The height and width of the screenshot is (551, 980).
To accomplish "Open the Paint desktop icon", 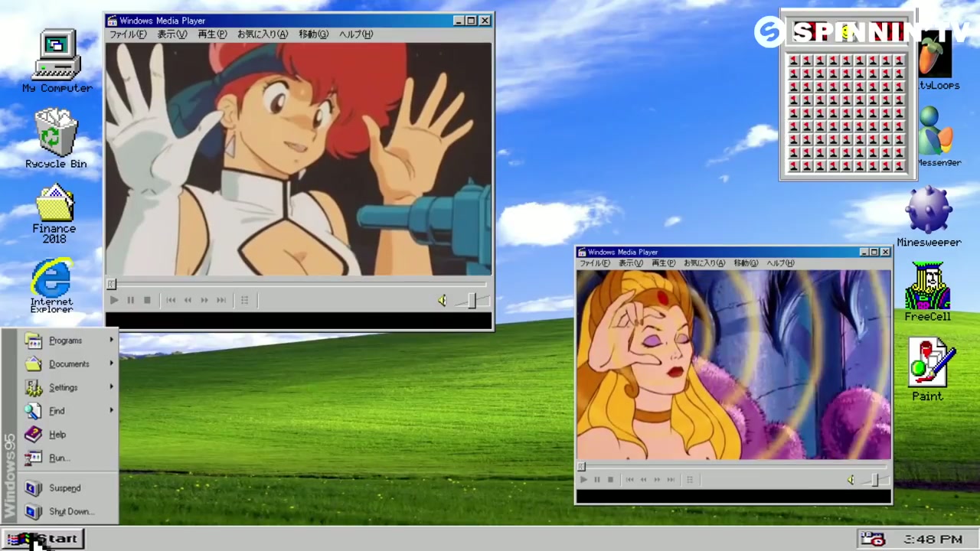I will tap(927, 364).
